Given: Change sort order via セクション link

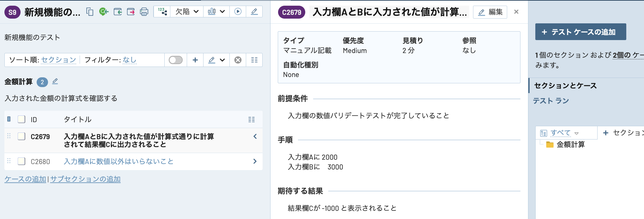Looking at the screenshot, I should (x=59, y=60).
